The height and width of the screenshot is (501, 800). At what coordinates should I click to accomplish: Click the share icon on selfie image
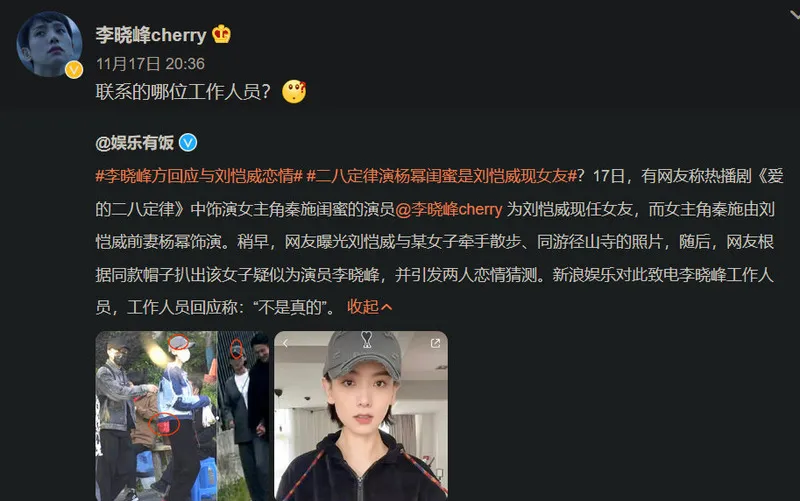pyautogui.click(x=435, y=343)
